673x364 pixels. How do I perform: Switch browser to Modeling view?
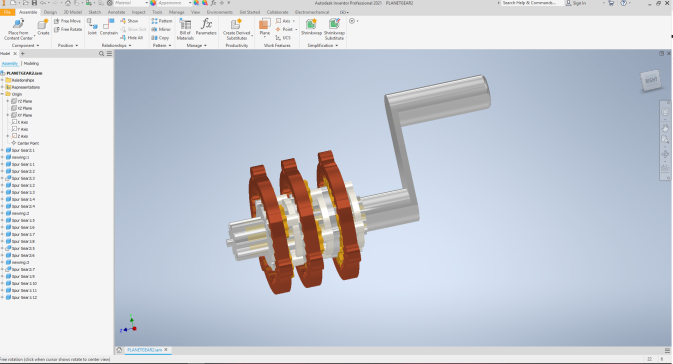[31, 64]
